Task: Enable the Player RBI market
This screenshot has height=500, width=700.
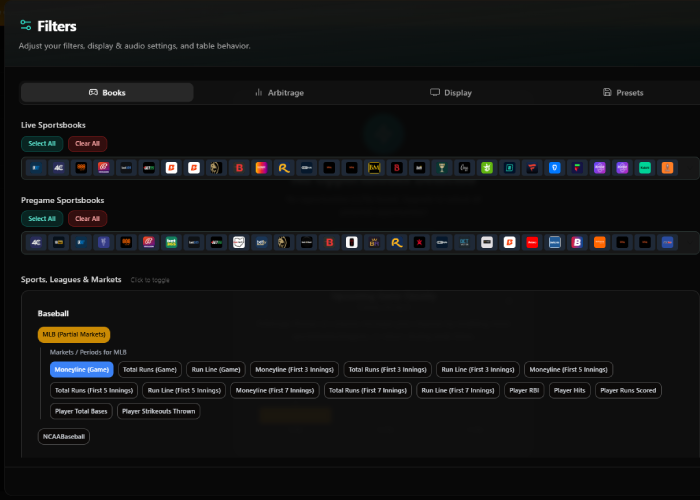Action: (525, 391)
